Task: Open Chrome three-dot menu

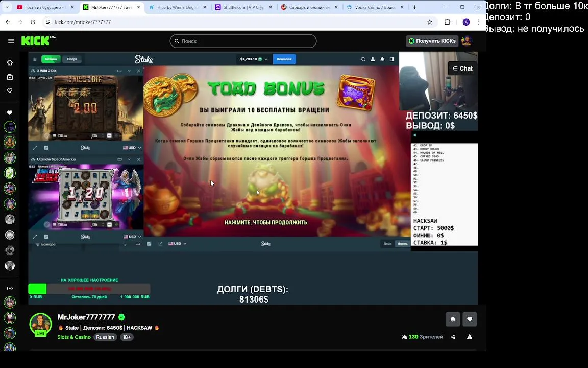Action: [478, 22]
